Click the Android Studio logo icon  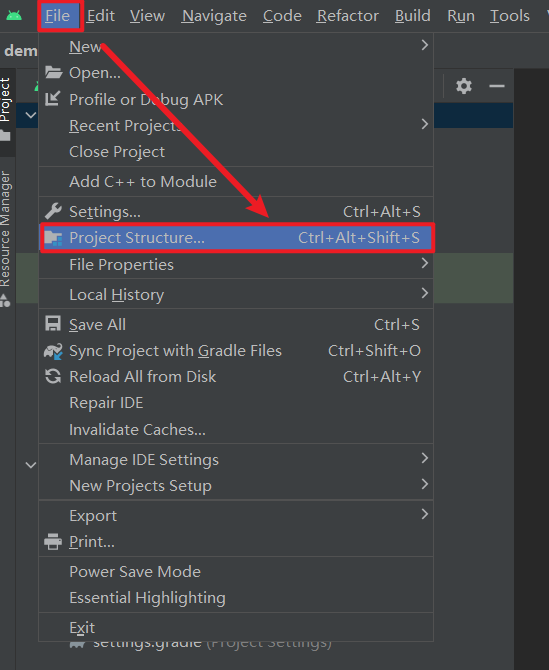[14, 16]
